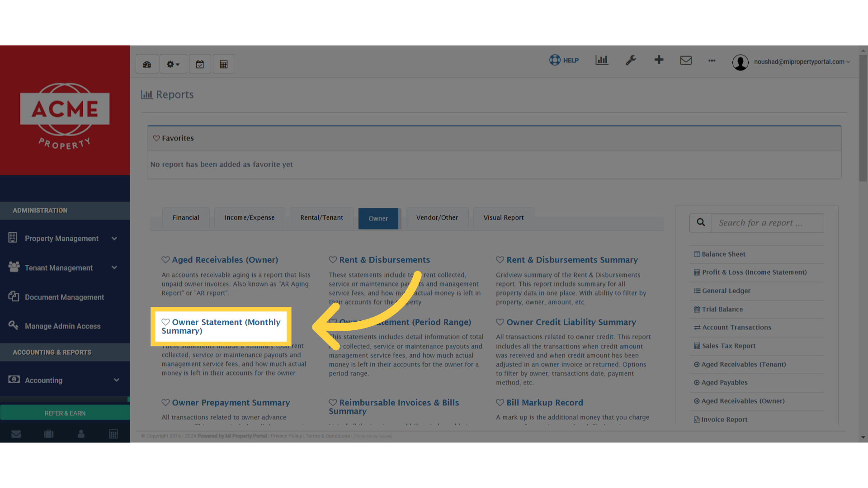This screenshot has height=488, width=868.
Task: Click the plus icon to add something new
Action: (x=659, y=60)
